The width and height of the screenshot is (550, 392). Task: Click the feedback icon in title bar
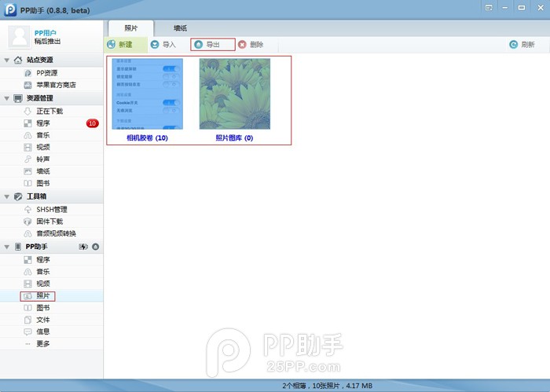pyautogui.click(x=489, y=8)
